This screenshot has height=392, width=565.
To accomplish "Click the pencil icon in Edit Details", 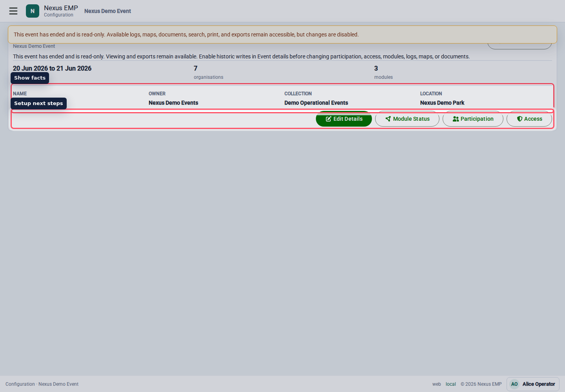I will 328,119.
